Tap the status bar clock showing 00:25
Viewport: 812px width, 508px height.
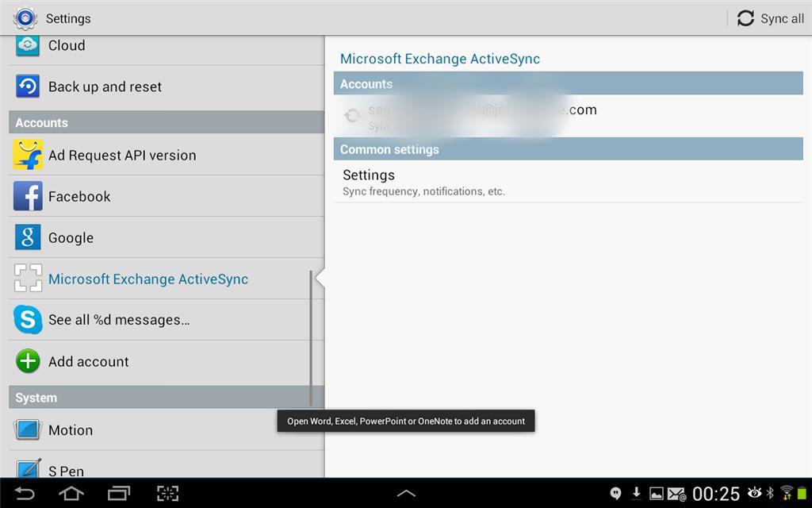(716, 494)
